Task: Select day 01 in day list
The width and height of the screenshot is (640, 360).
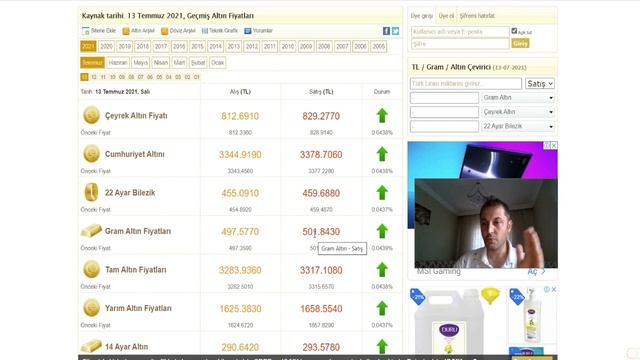Action: (x=197, y=77)
